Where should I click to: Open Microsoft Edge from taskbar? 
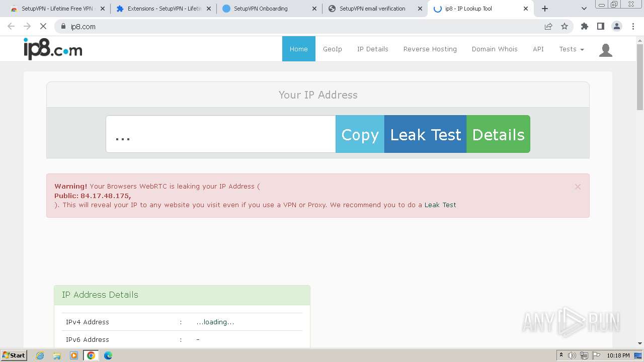pyautogui.click(x=108, y=355)
